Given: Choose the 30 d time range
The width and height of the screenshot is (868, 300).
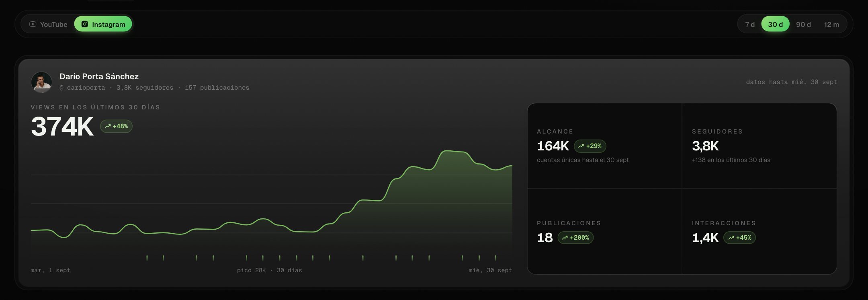Looking at the screenshot, I should [x=775, y=24].
